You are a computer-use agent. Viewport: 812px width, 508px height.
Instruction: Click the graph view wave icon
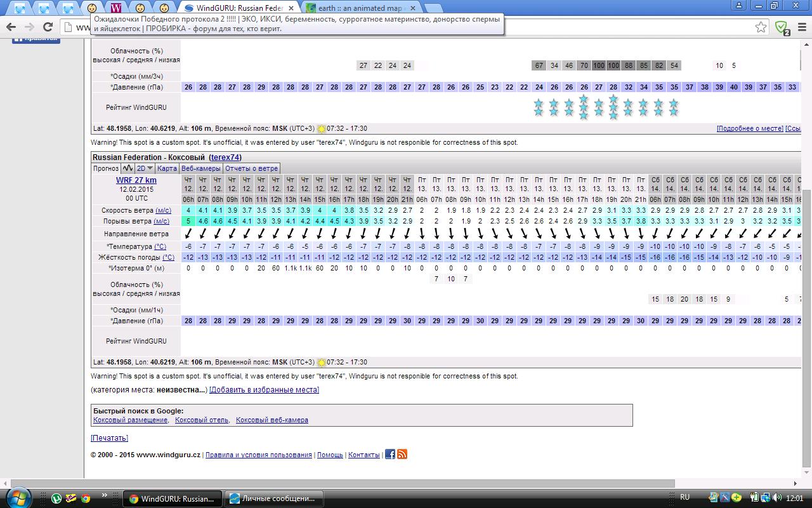(128, 168)
